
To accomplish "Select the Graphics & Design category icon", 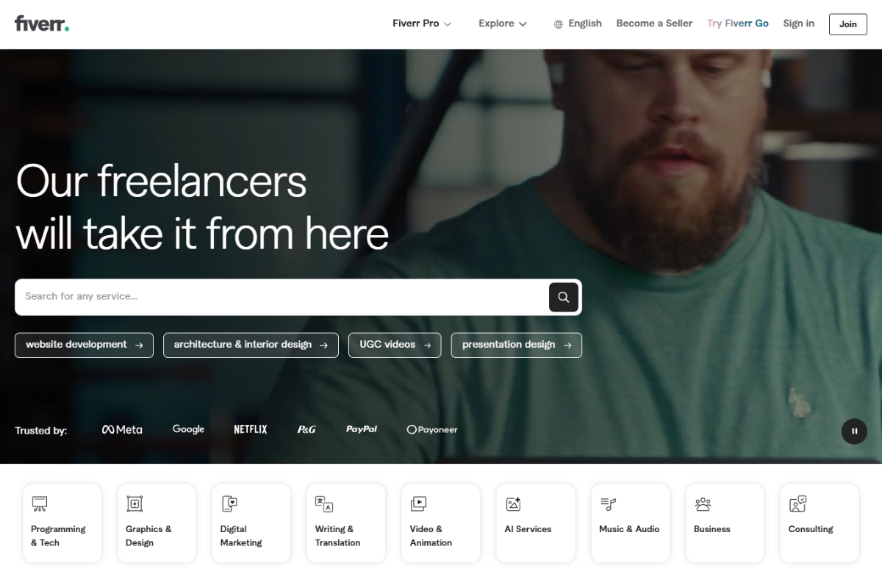I will pyautogui.click(x=135, y=503).
